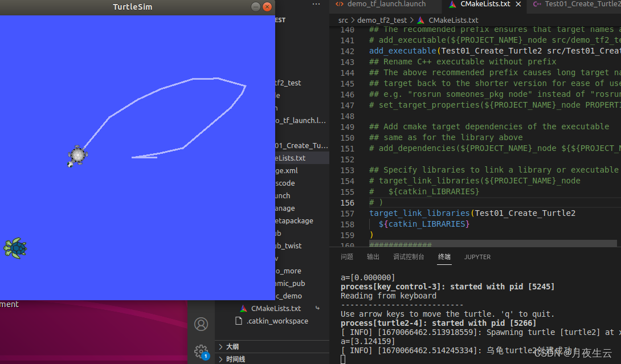Select the o_more folder entry
621x364 pixels.
point(288,271)
